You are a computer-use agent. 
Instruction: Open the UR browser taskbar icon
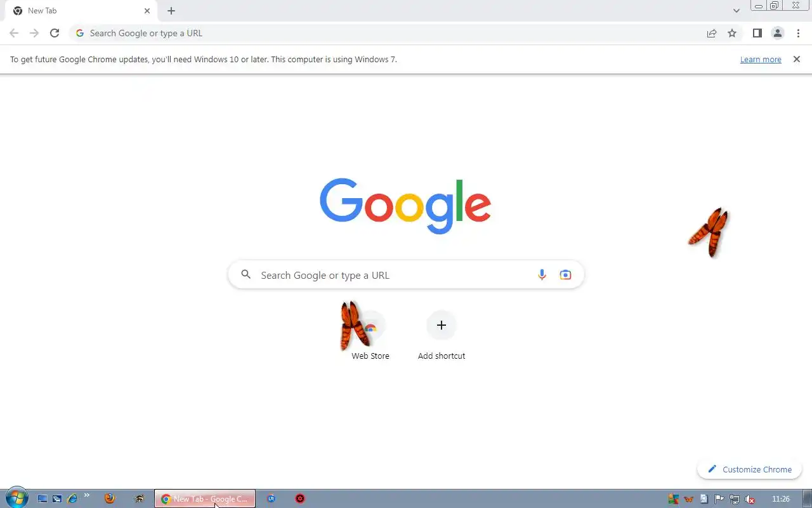pos(271,498)
